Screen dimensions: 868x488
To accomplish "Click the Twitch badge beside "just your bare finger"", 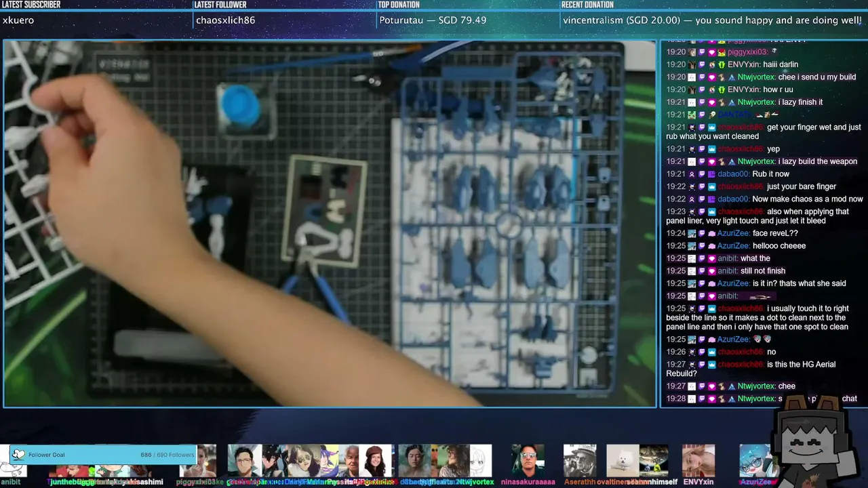I will [x=702, y=187].
